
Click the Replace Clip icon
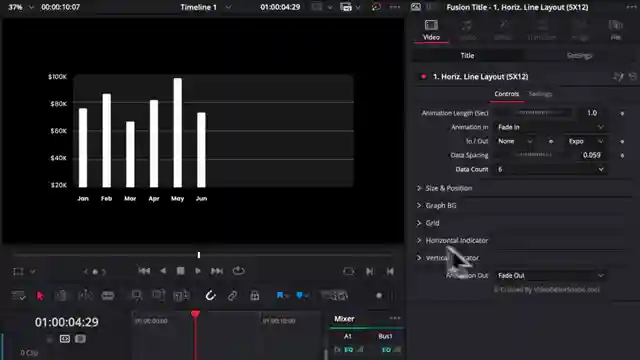tap(181, 296)
